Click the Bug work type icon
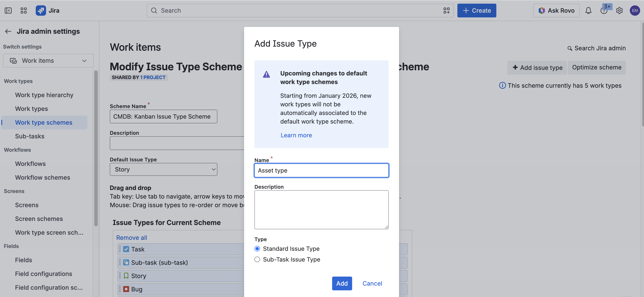The width and height of the screenshot is (644, 297). (x=126, y=289)
